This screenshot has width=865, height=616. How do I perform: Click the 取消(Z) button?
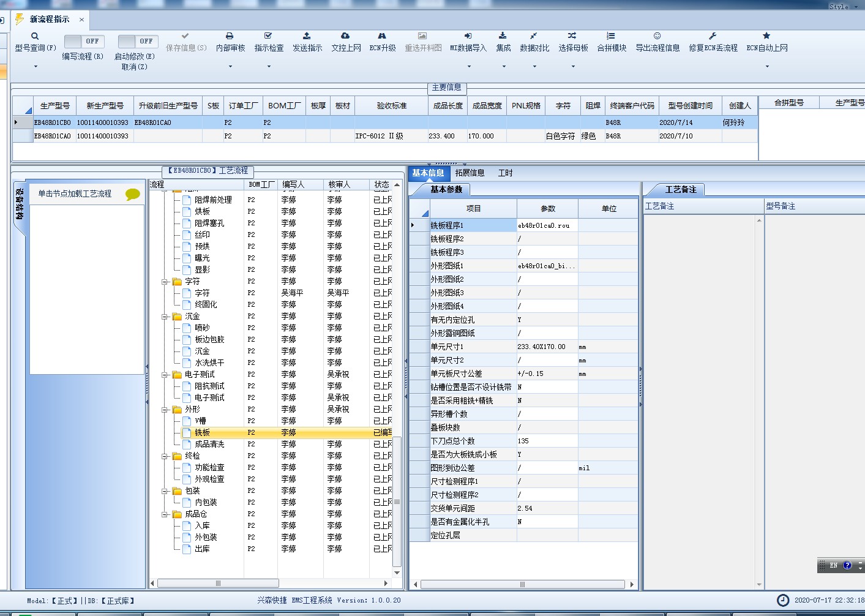134,67
